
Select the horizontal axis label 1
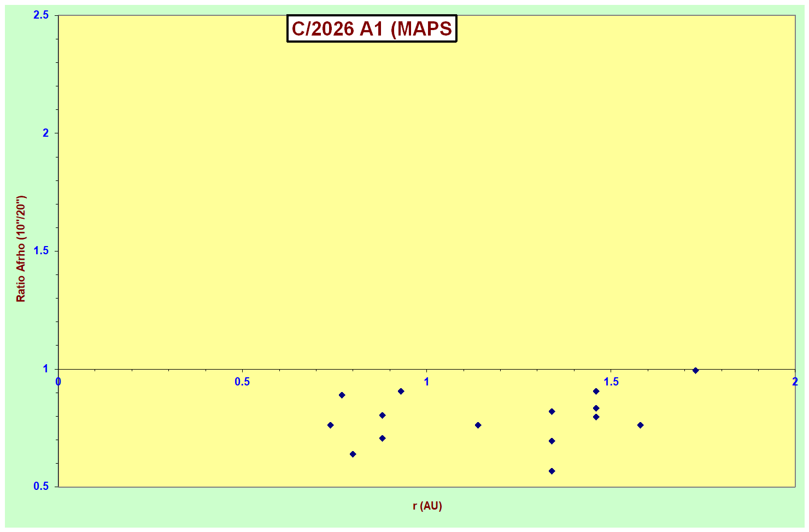(x=426, y=382)
